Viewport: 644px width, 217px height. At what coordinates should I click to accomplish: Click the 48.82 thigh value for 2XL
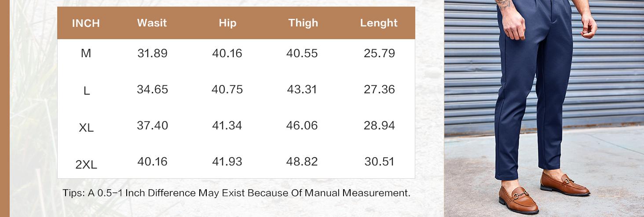302,162
